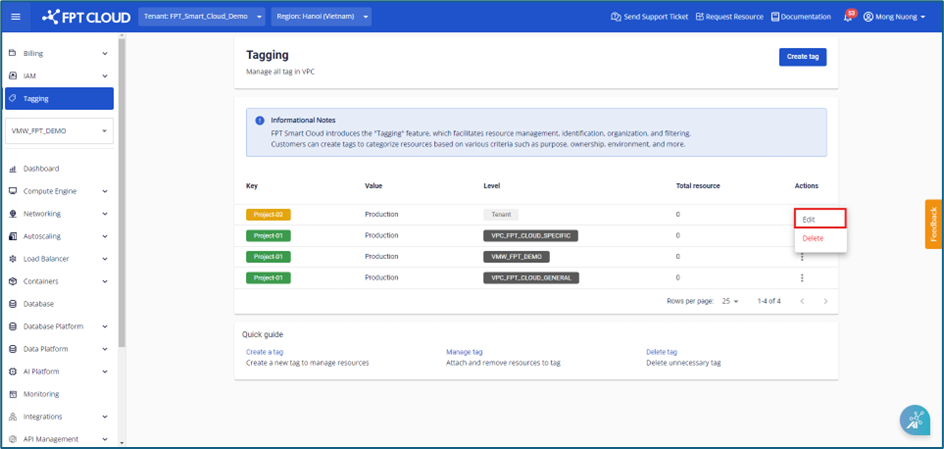Image resolution: width=944 pixels, height=449 pixels.
Task: Change the rows per page dropdown
Action: click(x=728, y=301)
